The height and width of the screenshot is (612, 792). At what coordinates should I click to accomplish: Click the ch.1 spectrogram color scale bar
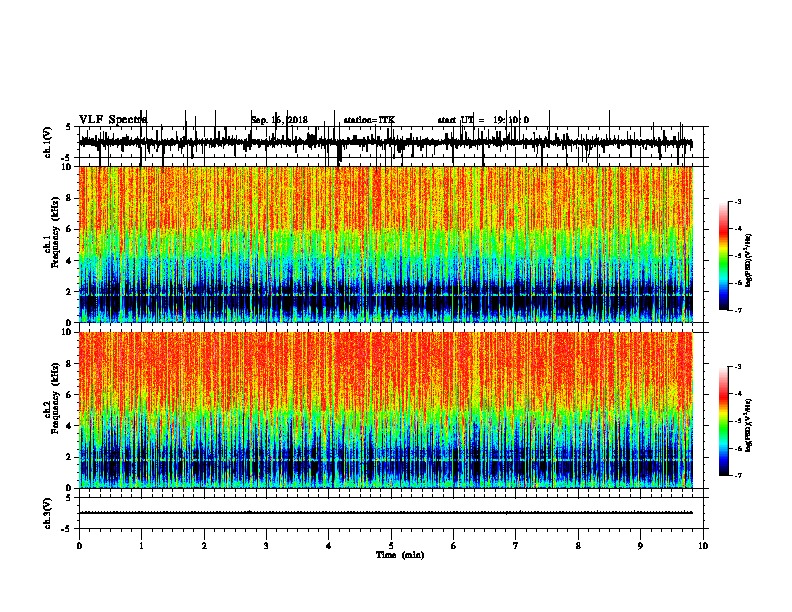(x=723, y=256)
